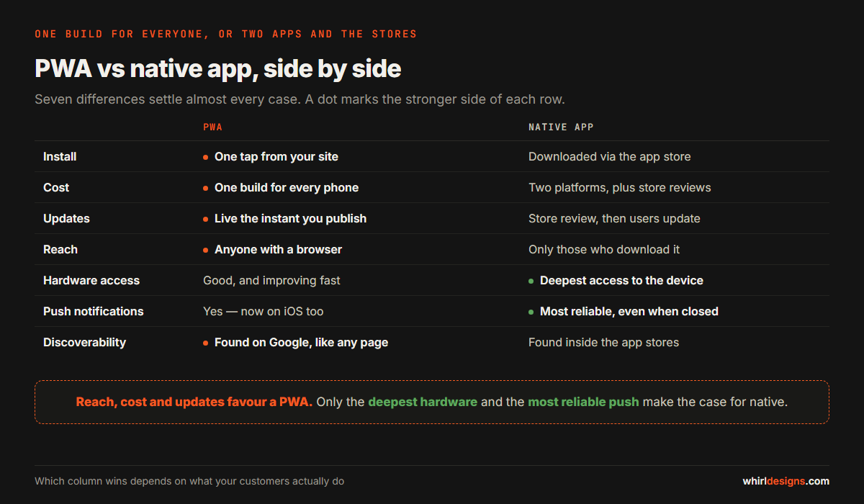Click the Cost row label
Viewport: 864px width, 504px height.
(56, 187)
